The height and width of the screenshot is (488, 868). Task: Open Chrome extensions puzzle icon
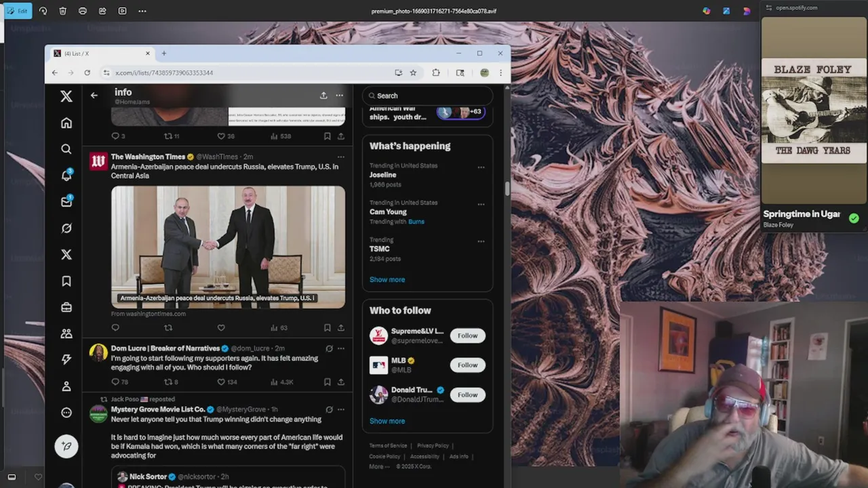tap(436, 73)
